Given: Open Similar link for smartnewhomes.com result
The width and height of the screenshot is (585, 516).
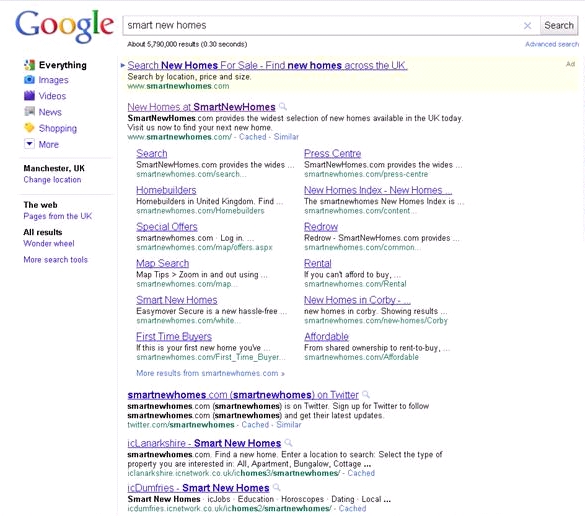Looking at the screenshot, I should coord(286,137).
